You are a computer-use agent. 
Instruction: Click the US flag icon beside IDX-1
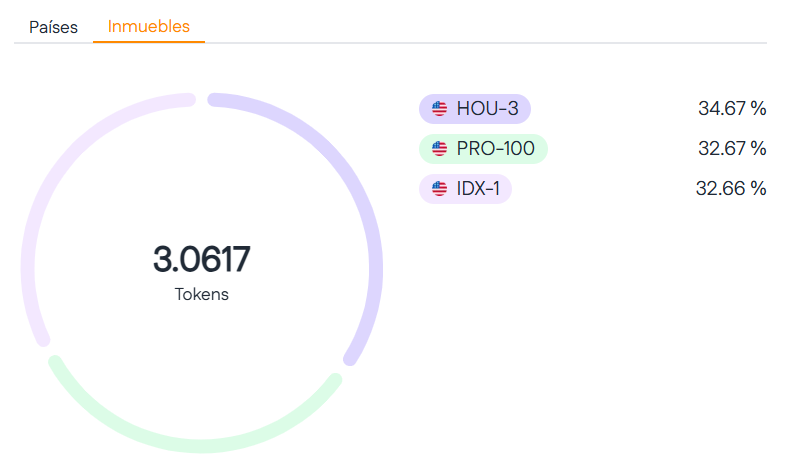439,188
